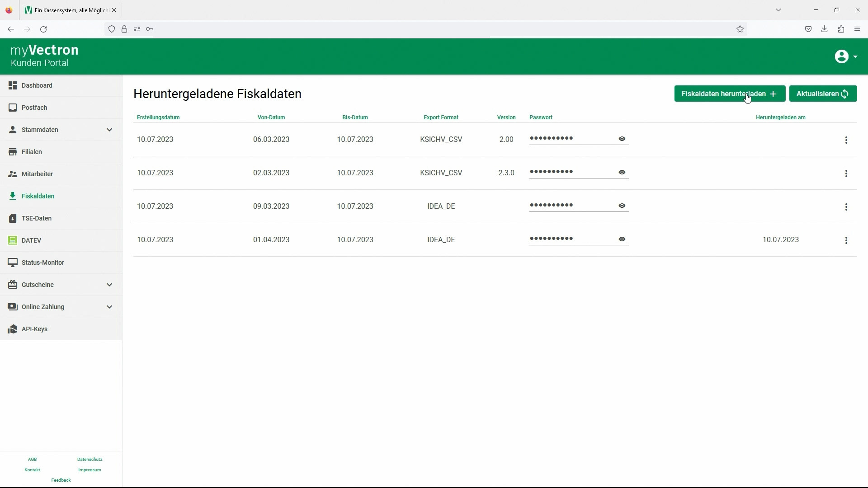The image size is (868, 488).
Task: Reveal password for the 2.00 version row
Action: click(x=622, y=139)
